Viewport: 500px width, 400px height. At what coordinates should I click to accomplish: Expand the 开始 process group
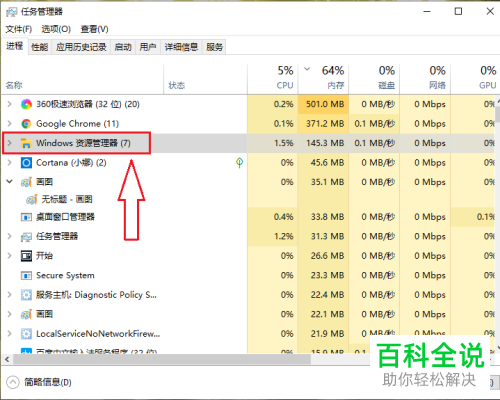9,256
